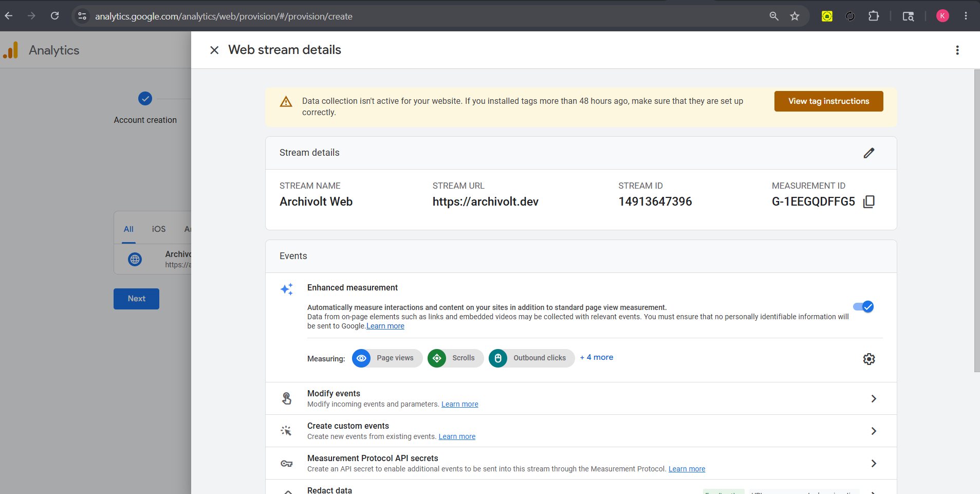Click the Redact data row title

[329, 490]
